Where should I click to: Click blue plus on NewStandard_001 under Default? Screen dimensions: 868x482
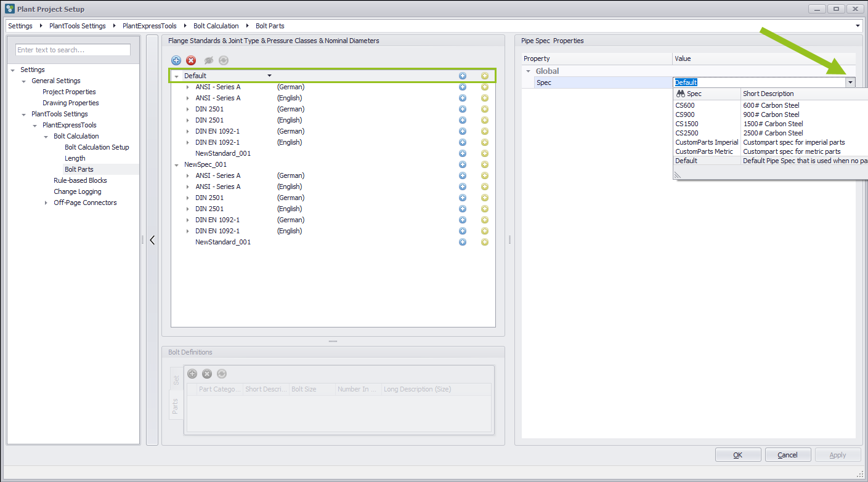coord(463,153)
